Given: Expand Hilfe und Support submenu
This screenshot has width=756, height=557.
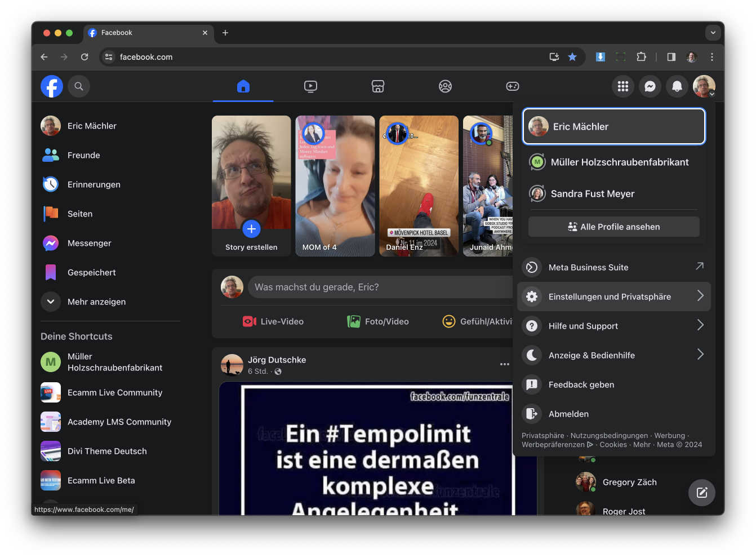Looking at the screenshot, I should pyautogui.click(x=613, y=326).
